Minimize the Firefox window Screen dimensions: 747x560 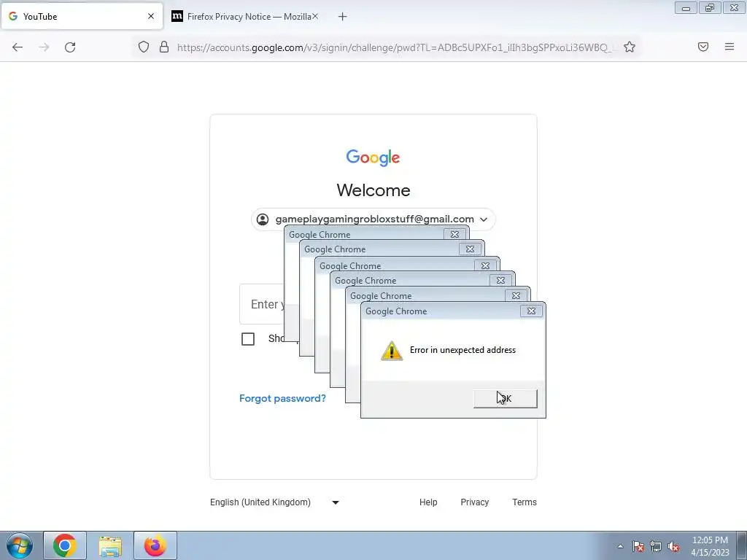pos(686,8)
